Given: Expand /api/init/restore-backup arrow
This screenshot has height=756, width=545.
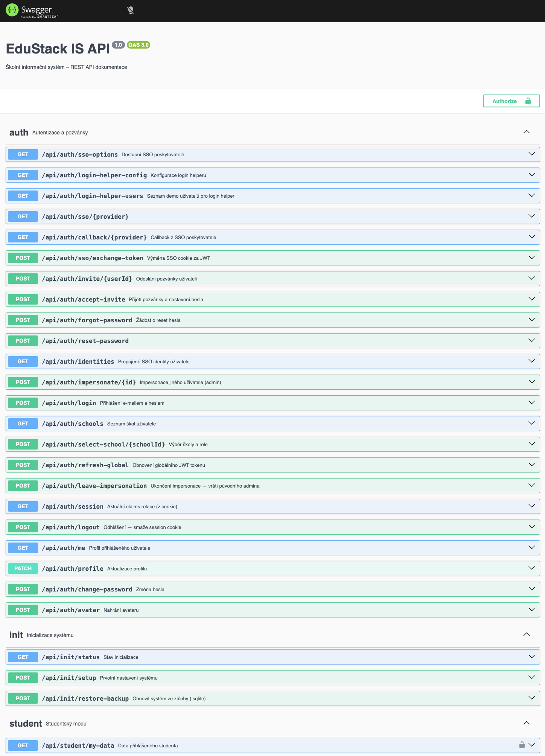Looking at the screenshot, I should [x=532, y=698].
